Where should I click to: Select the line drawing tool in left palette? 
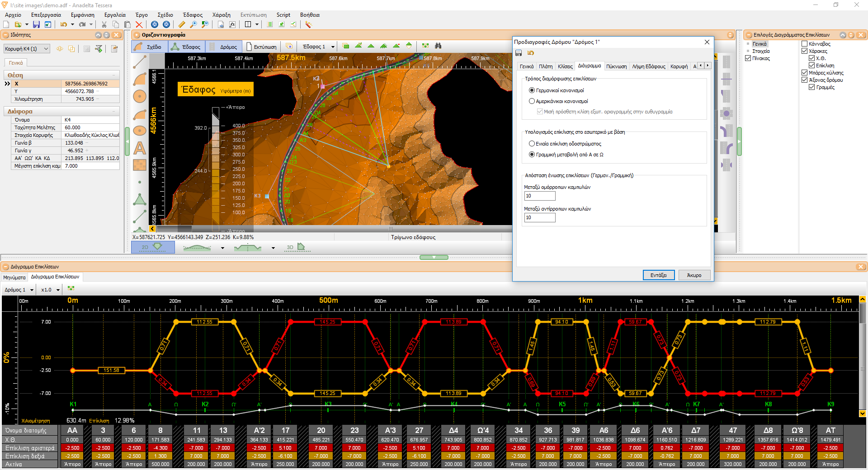[x=140, y=62]
